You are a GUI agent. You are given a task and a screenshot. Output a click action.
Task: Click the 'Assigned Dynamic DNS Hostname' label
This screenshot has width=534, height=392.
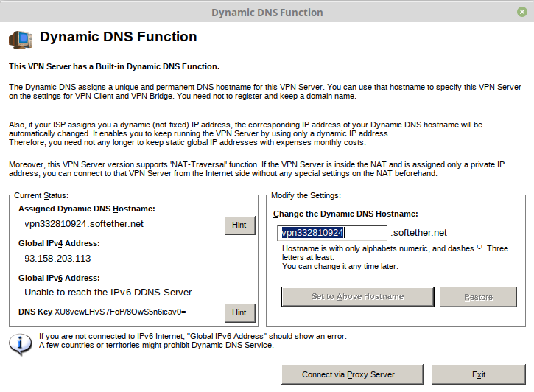[87, 209]
